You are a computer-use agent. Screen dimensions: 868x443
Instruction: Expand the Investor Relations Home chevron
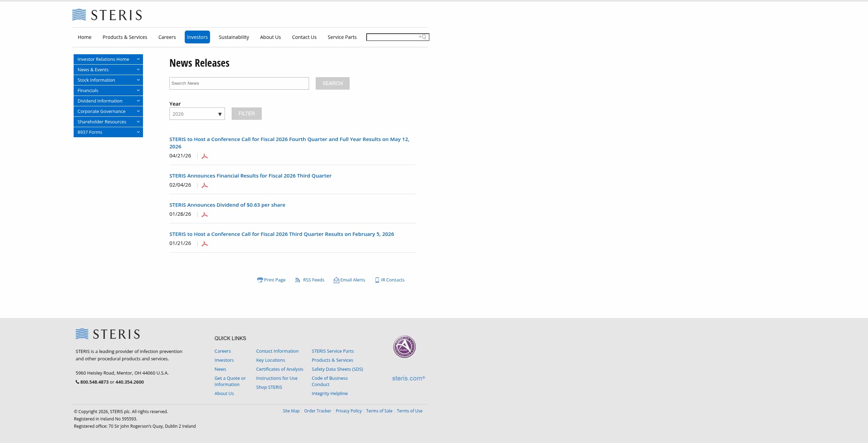coord(138,59)
